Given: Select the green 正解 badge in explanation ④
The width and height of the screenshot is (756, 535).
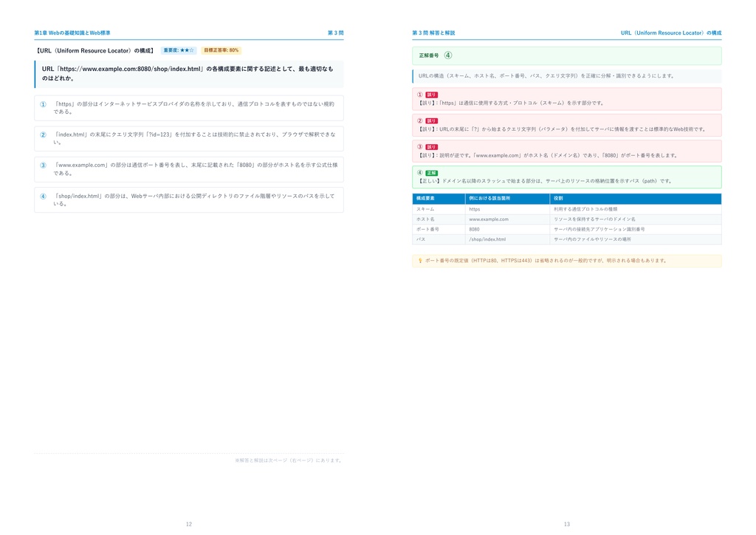Looking at the screenshot, I should 431,173.
